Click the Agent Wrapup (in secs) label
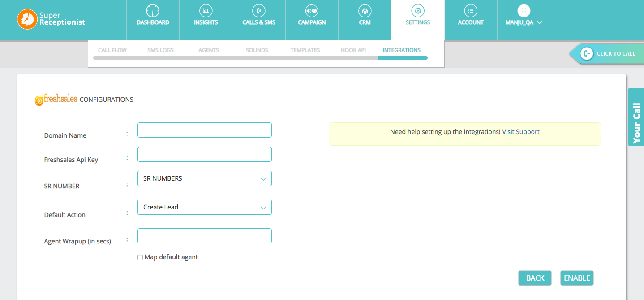The image size is (644, 300). click(x=77, y=241)
